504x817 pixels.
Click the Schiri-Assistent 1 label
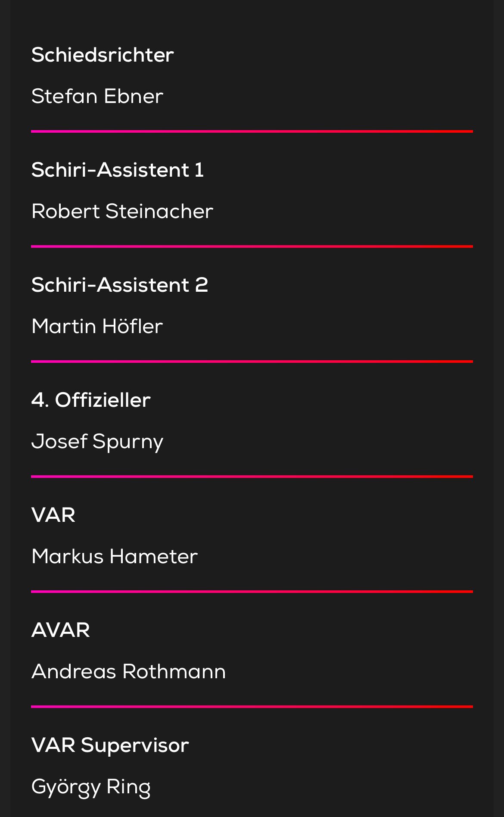(118, 170)
